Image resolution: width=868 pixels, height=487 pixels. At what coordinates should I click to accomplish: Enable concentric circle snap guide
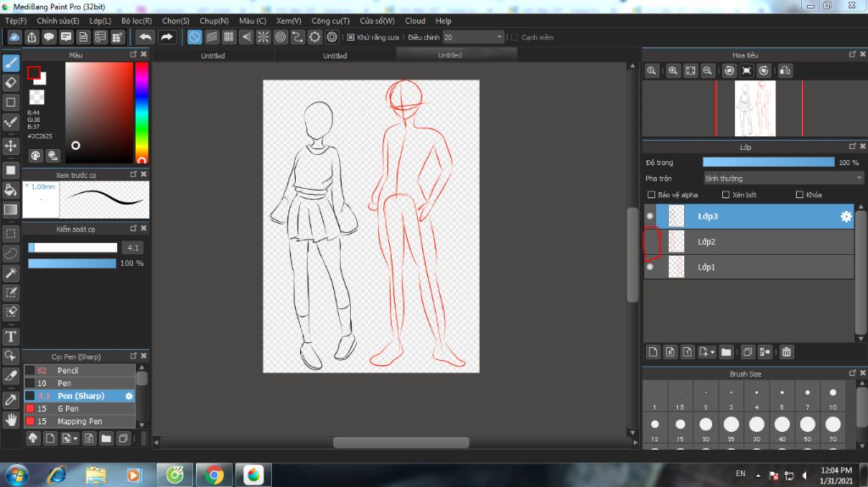[x=281, y=37]
